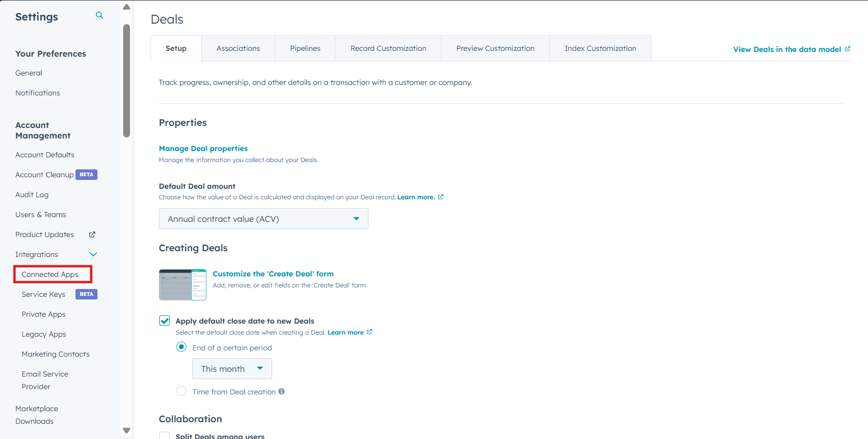The height and width of the screenshot is (439, 868).
Task: Click the sidebar scroll down arrow
Action: pyautogui.click(x=126, y=431)
